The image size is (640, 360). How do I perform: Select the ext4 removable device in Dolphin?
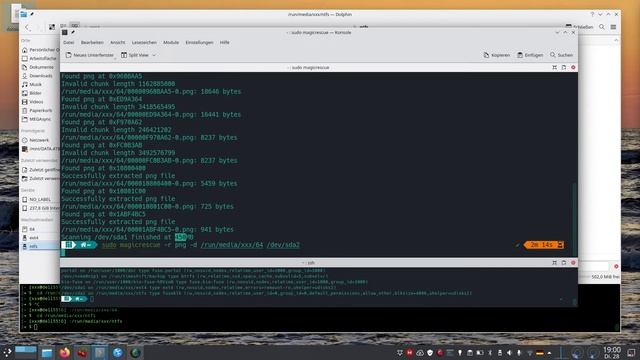tap(40, 238)
